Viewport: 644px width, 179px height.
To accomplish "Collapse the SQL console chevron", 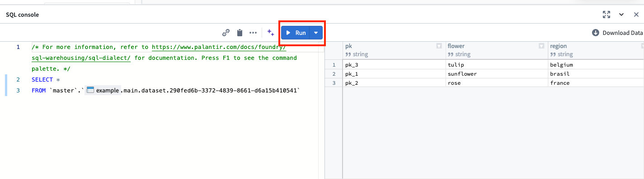I will pos(621,15).
